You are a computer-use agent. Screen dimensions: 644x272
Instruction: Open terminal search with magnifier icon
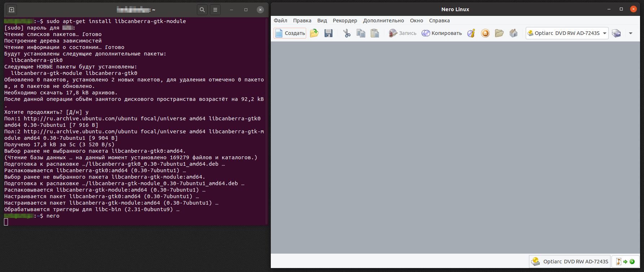point(202,10)
